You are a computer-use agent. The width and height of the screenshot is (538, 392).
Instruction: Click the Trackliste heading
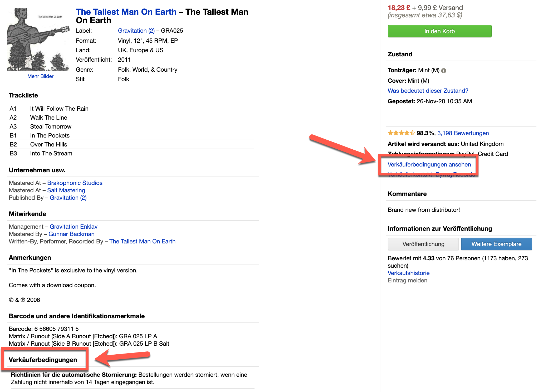point(23,95)
